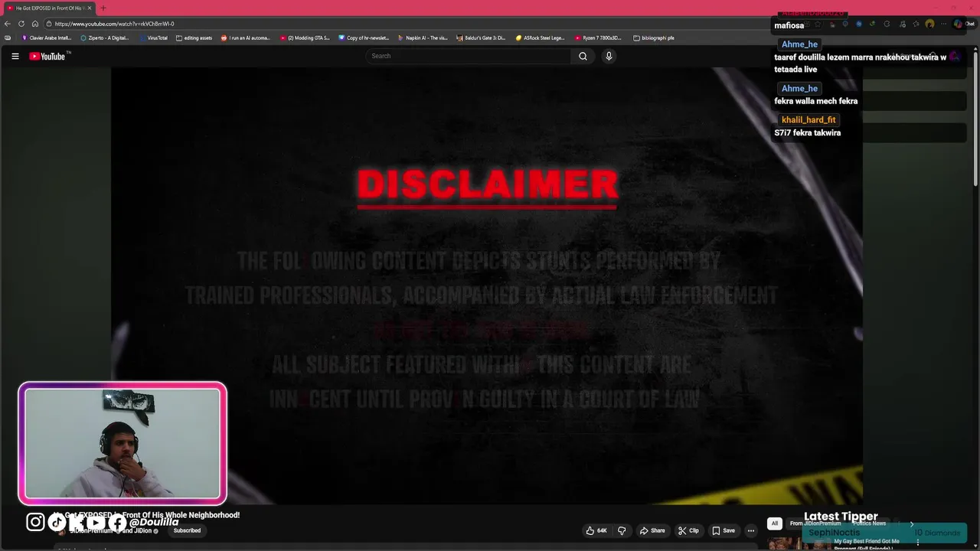Select the 'Politics News' chip
Viewport: 980px width, 551px height.
(869, 523)
